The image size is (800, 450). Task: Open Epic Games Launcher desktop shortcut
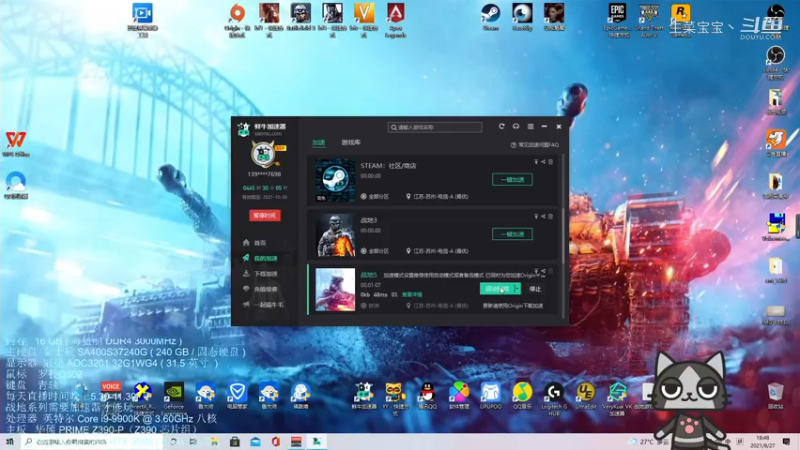[x=617, y=20]
